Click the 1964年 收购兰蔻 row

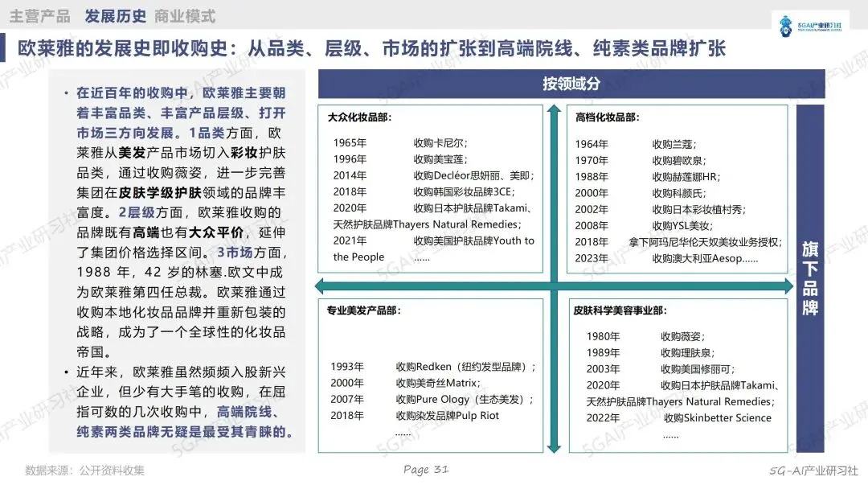click(x=636, y=145)
